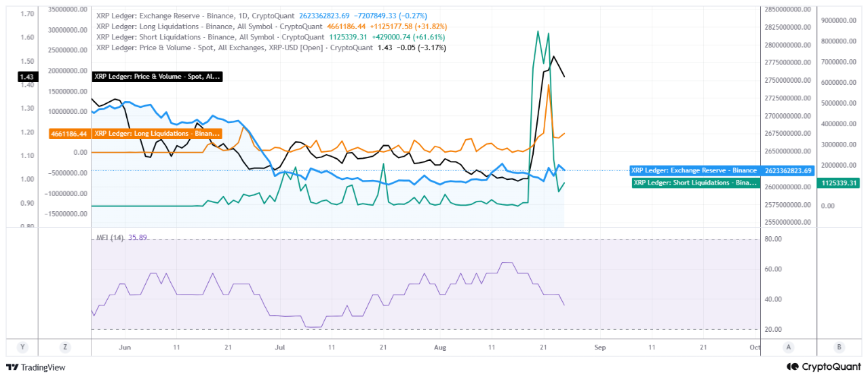Click the -15000000.00 tick on the Z axis
Screen dimensions: 868x378
pos(65,213)
